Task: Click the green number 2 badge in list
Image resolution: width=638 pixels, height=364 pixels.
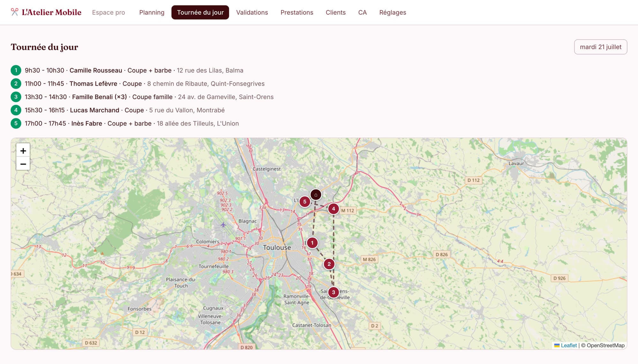Action: (16, 84)
